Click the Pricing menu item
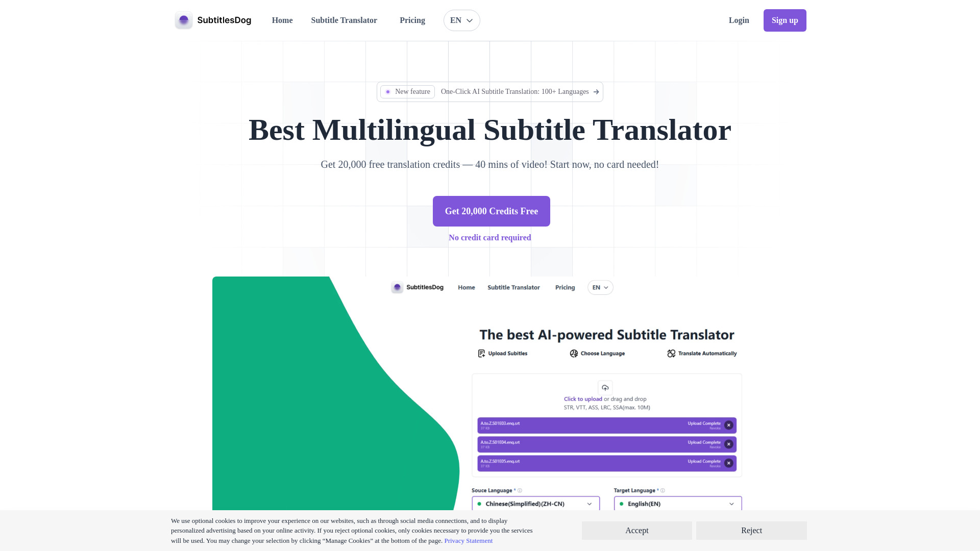 (x=412, y=20)
